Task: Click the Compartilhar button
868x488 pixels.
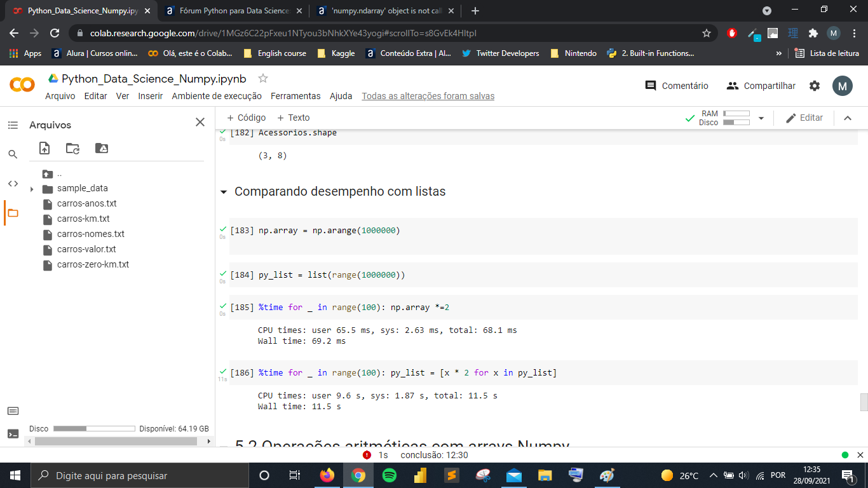Action: [x=761, y=86]
